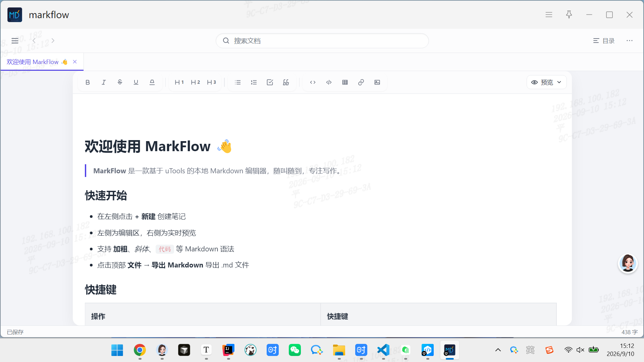Insert a hyperlink
The height and width of the screenshot is (362, 644).
(361, 82)
